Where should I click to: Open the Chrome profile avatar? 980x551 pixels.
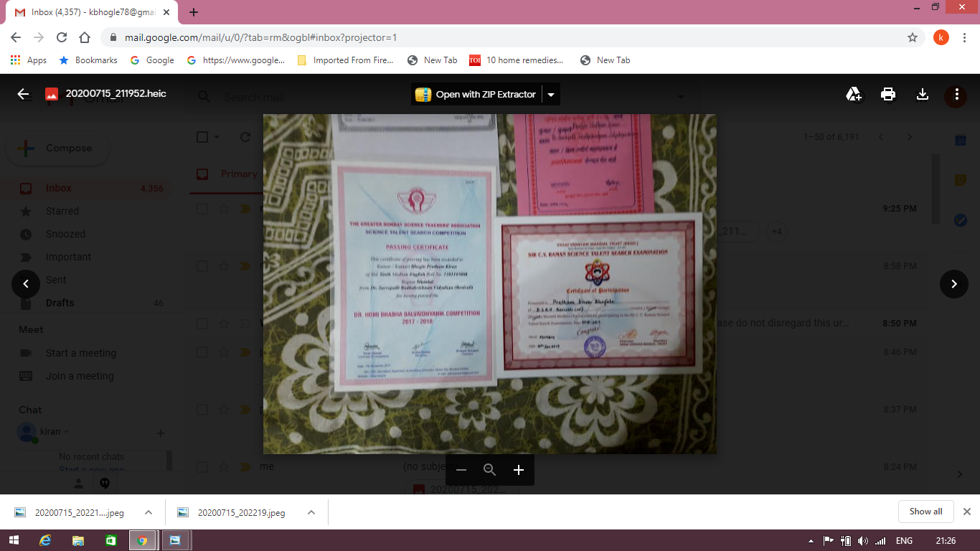(941, 37)
